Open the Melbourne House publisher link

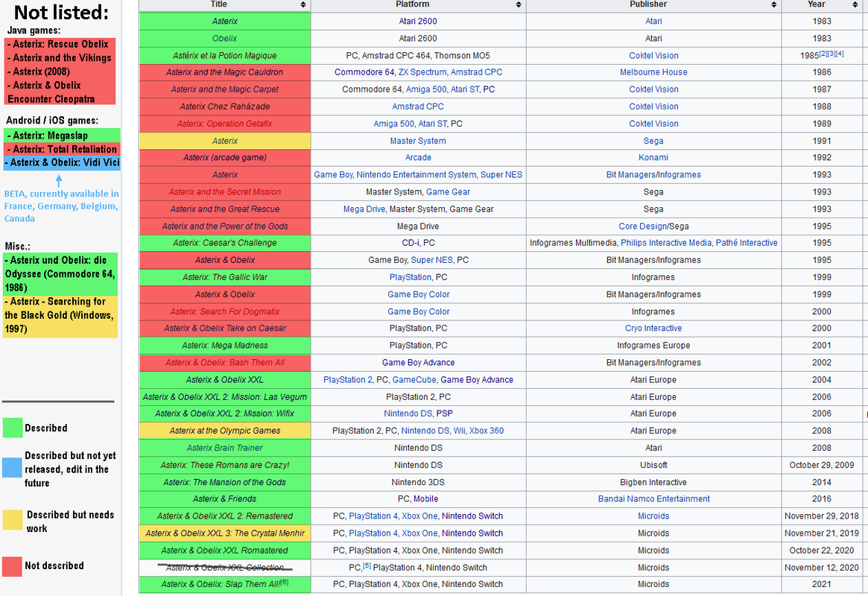(x=653, y=72)
